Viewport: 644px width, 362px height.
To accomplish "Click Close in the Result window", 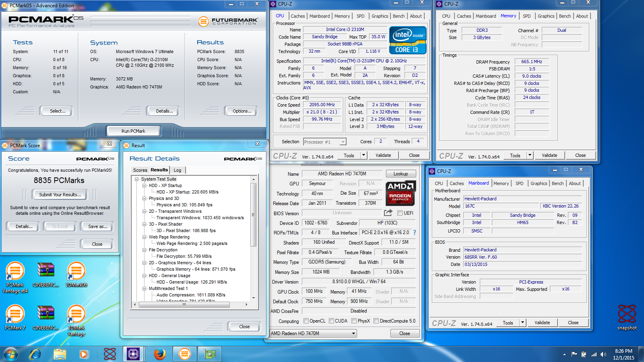I will (x=244, y=327).
